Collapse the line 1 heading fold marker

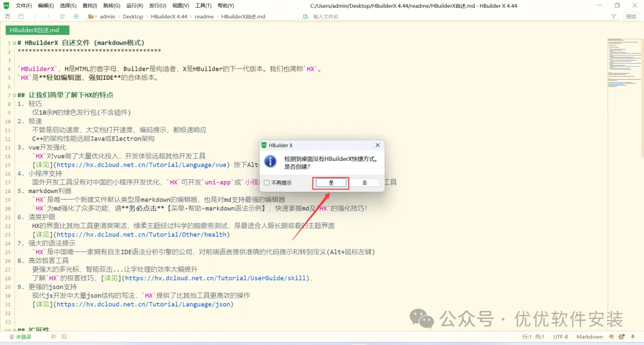(14, 43)
